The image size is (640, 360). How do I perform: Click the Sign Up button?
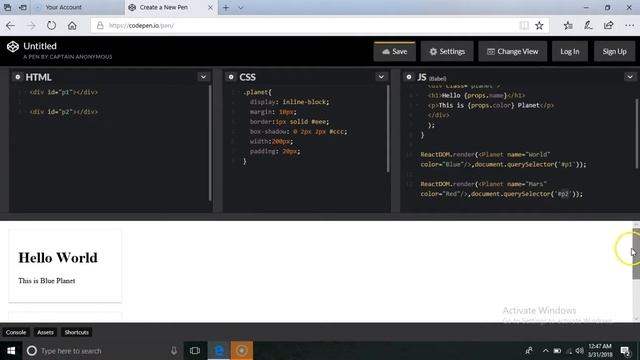[614, 51]
